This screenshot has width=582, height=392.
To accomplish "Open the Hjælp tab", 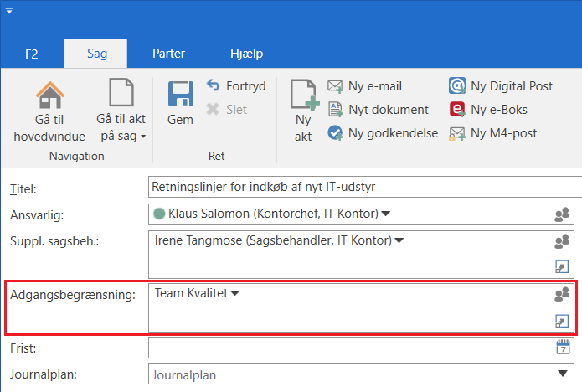I will (x=247, y=54).
